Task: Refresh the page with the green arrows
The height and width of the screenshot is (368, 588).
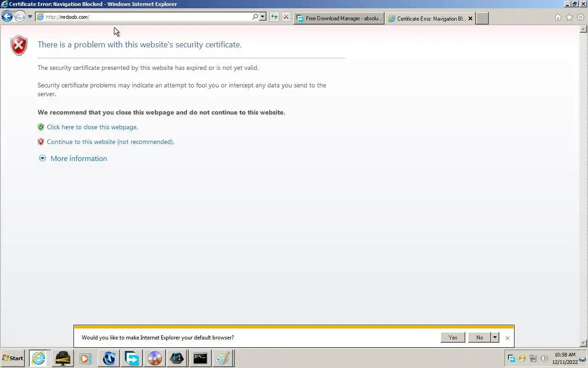Action: point(274,17)
